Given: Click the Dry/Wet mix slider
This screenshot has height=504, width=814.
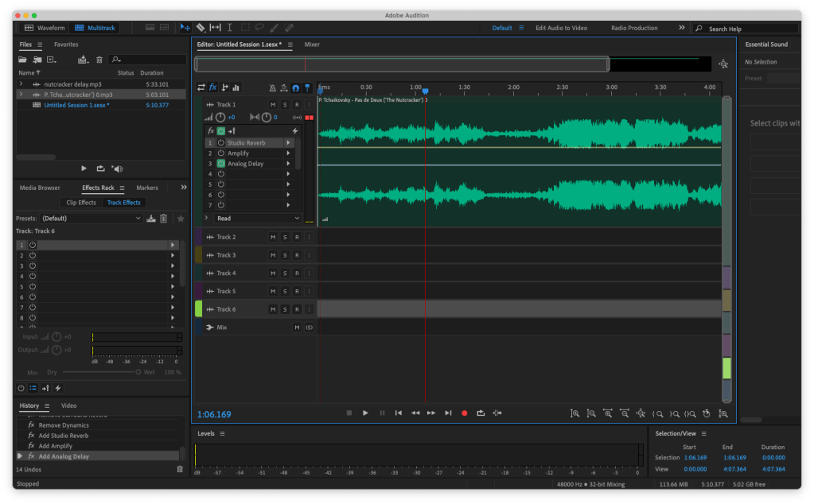Looking at the screenshot, I should coord(100,372).
